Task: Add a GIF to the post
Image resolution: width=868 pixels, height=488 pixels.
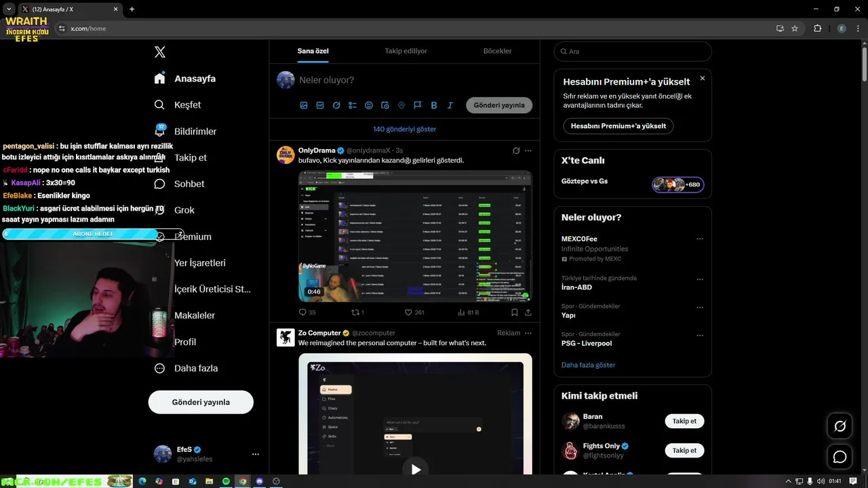Action: tap(320, 105)
